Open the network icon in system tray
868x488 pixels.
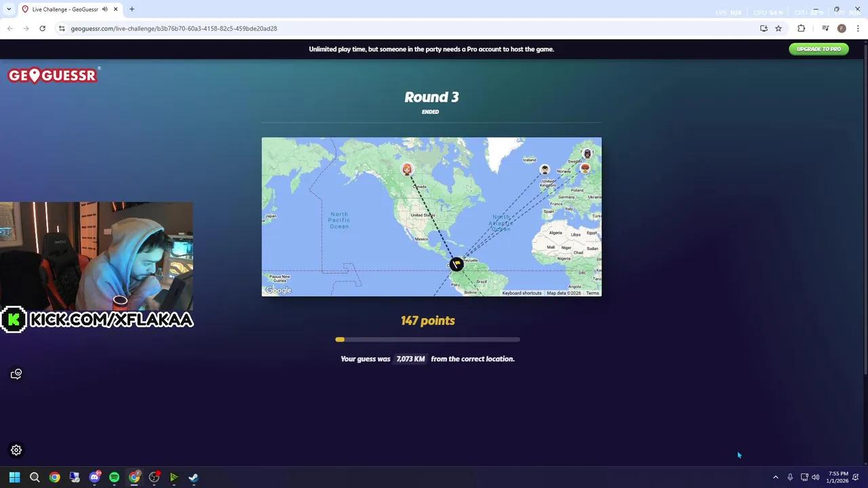click(x=804, y=477)
